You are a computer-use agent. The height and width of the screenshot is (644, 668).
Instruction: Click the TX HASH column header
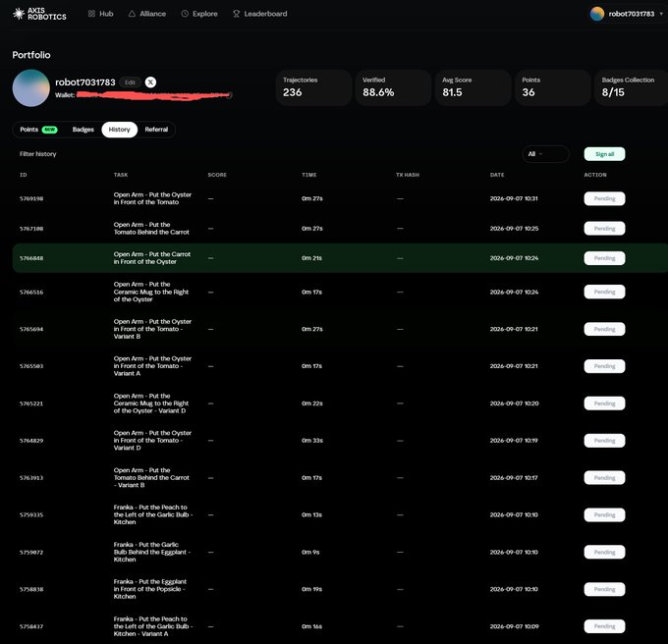coord(408,175)
